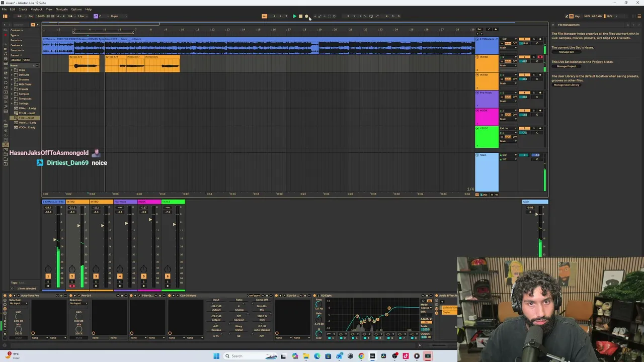Click the 184.00 tempo field
This screenshot has width=644, height=362.
(41, 16)
